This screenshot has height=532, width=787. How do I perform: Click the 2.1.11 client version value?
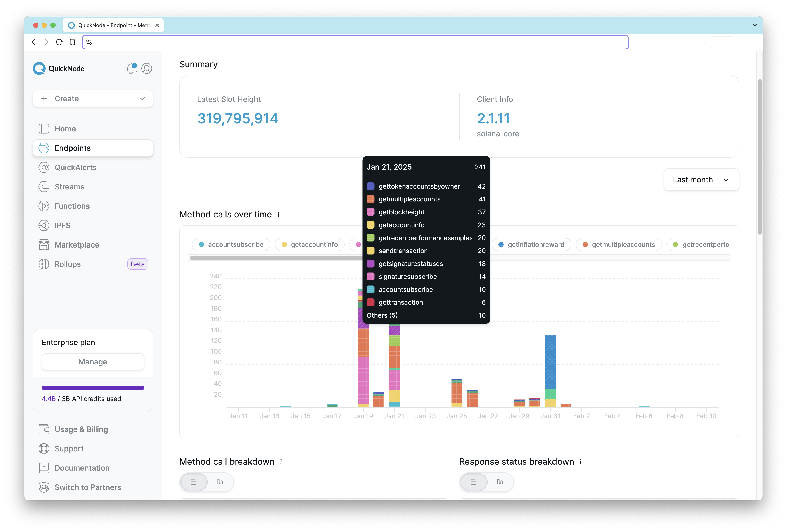tap(493, 118)
